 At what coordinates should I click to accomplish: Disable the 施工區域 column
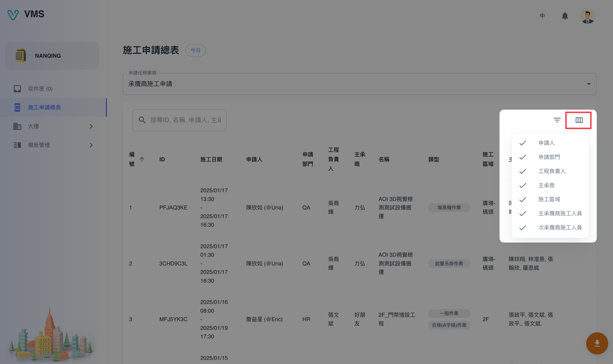pos(550,199)
